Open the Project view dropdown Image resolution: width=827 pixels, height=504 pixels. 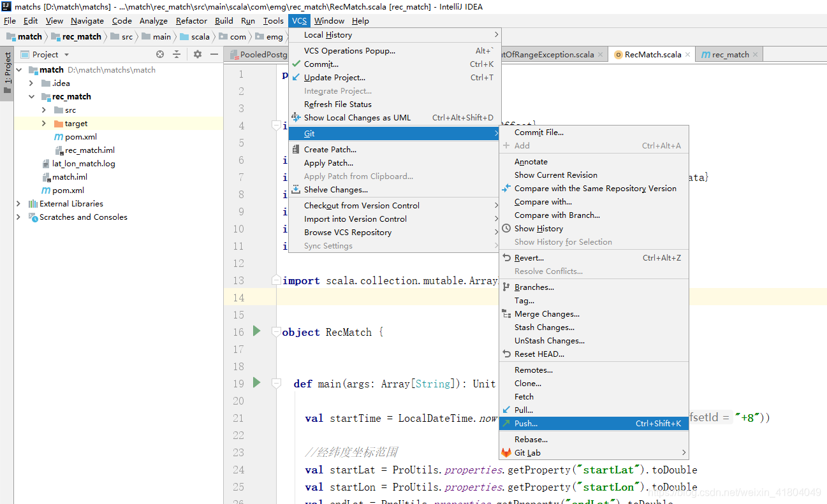point(66,55)
